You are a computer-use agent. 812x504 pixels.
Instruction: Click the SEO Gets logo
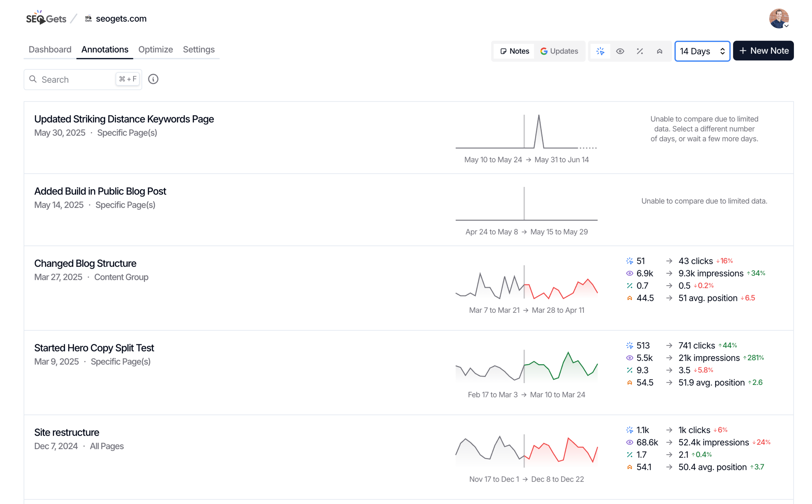pos(46,18)
